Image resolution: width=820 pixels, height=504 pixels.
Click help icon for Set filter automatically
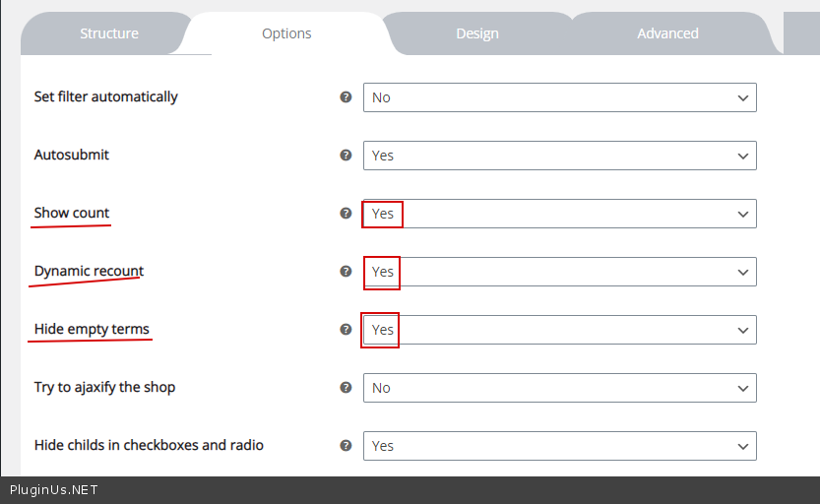pos(346,97)
